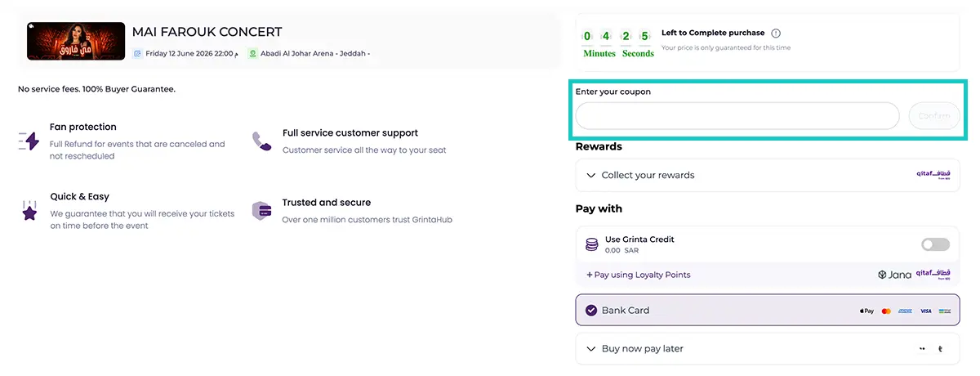Expand the Collect your rewards section
The image size is (980, 376).
[768, 175]
